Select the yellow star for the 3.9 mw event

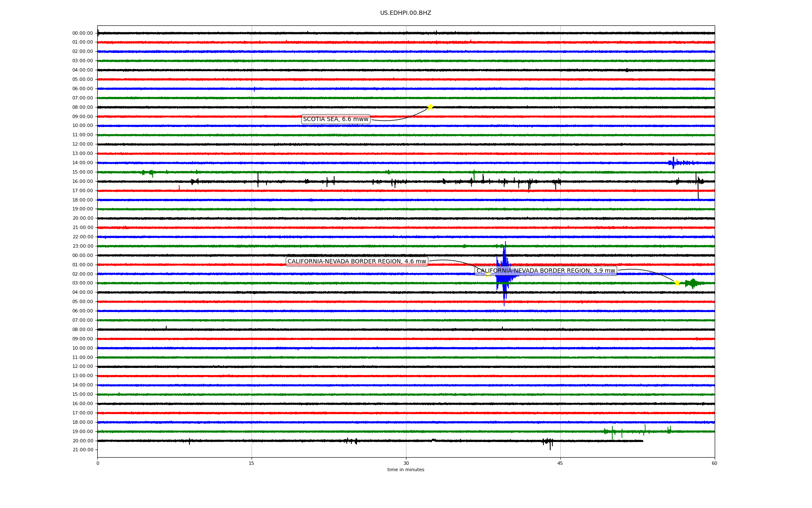pos(677,283)
